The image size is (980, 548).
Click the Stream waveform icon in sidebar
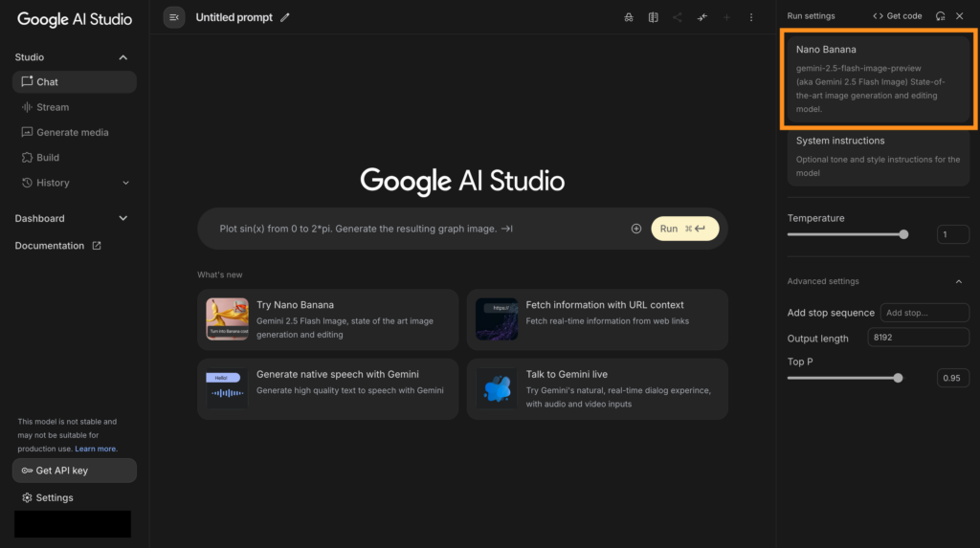click(27, 107)
